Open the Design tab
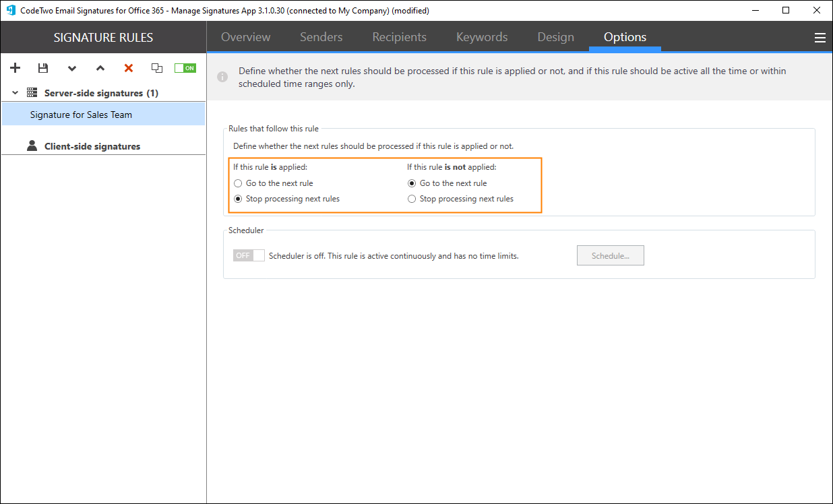Image resolution: width=833 pixels, height=504 pixels. point(555,37)
